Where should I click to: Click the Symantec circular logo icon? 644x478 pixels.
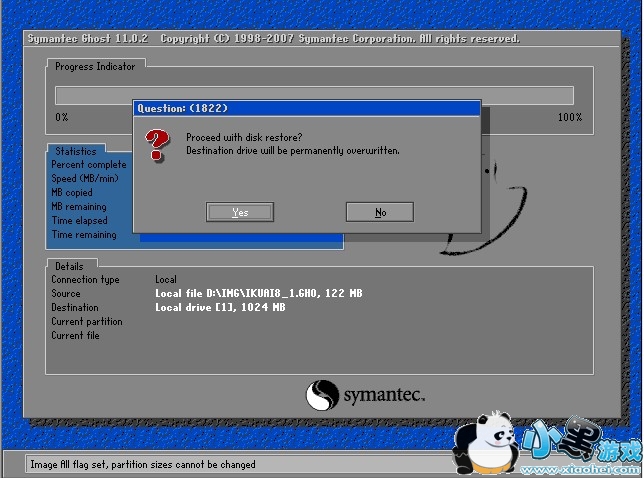(322, 394)
